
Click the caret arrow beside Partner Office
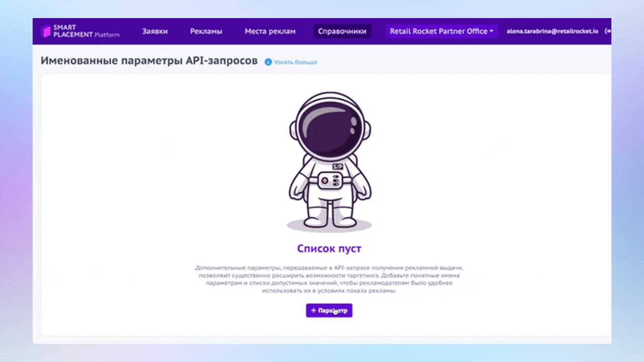(491, 32)
